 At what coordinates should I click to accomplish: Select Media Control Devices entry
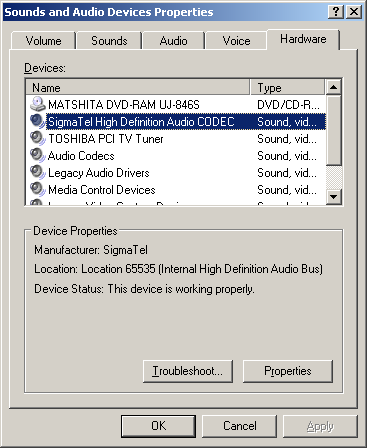click(x=176, y=189)
